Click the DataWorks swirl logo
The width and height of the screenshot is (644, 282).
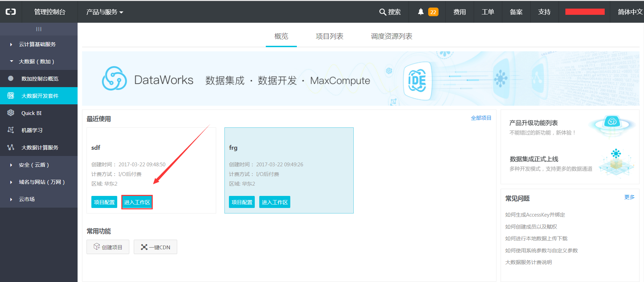[x=114, y=79]
